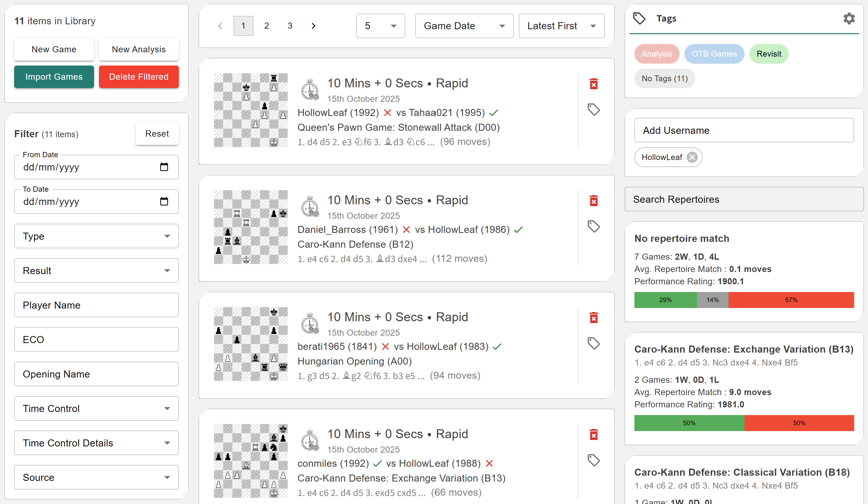Tag the Daniel_Barross vs HollowLeaf game
The height and width of the screenshot is (504, 868).
point(594,226)
